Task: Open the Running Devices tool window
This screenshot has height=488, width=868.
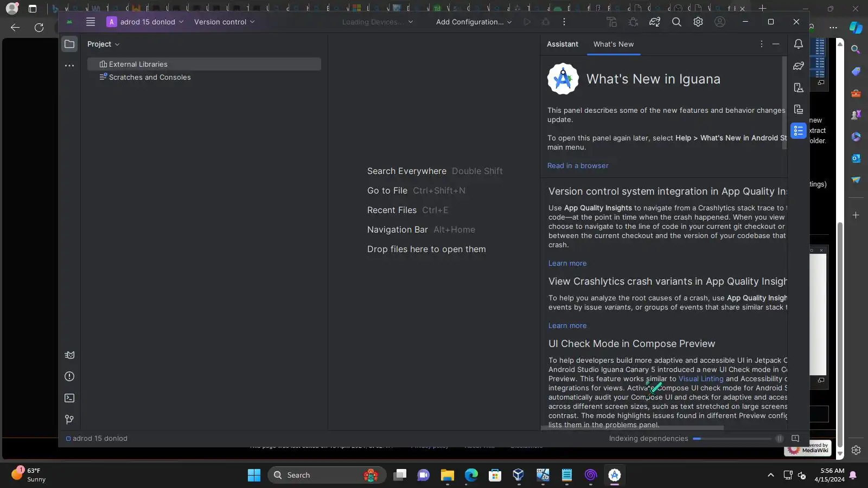Action: 799,109
